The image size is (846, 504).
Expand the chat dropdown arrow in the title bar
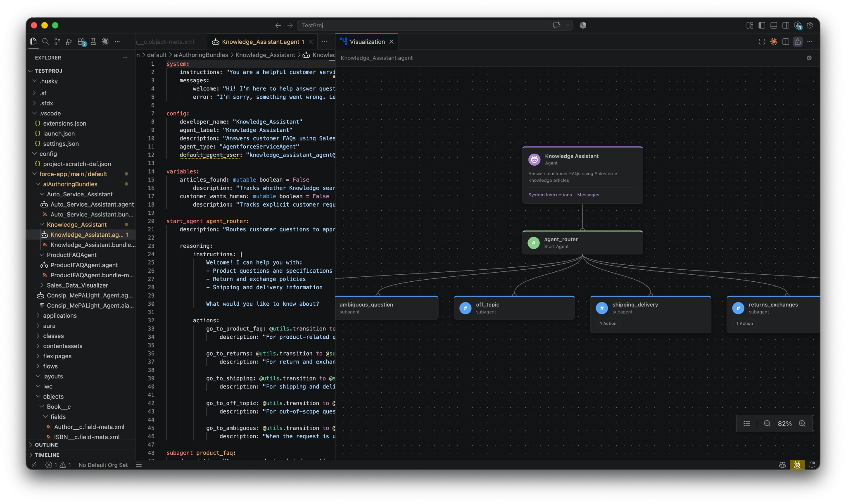568,25
